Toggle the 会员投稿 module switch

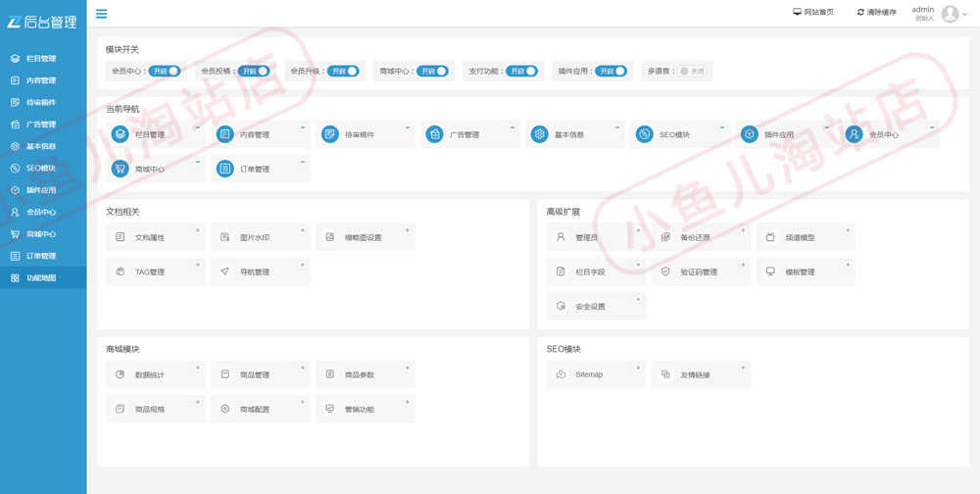click(x=253, y=71)
